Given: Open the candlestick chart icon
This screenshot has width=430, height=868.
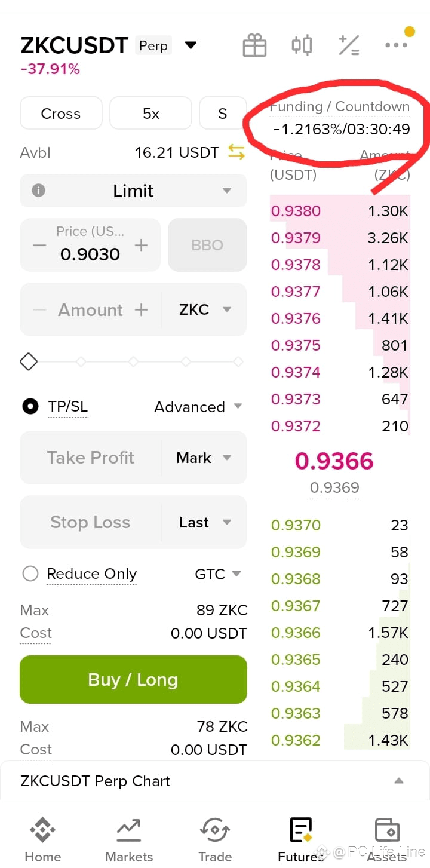Looking at the screenshot, I should point(302,45).
